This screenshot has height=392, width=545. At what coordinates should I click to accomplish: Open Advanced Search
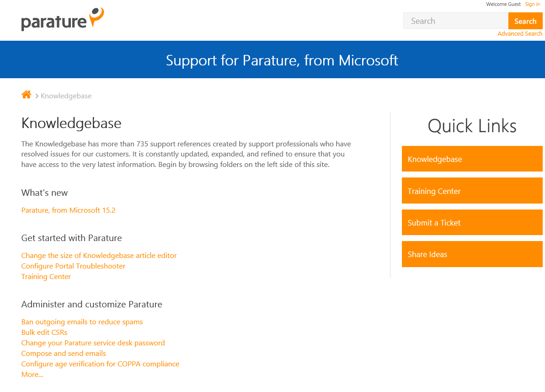coord(520,33)
